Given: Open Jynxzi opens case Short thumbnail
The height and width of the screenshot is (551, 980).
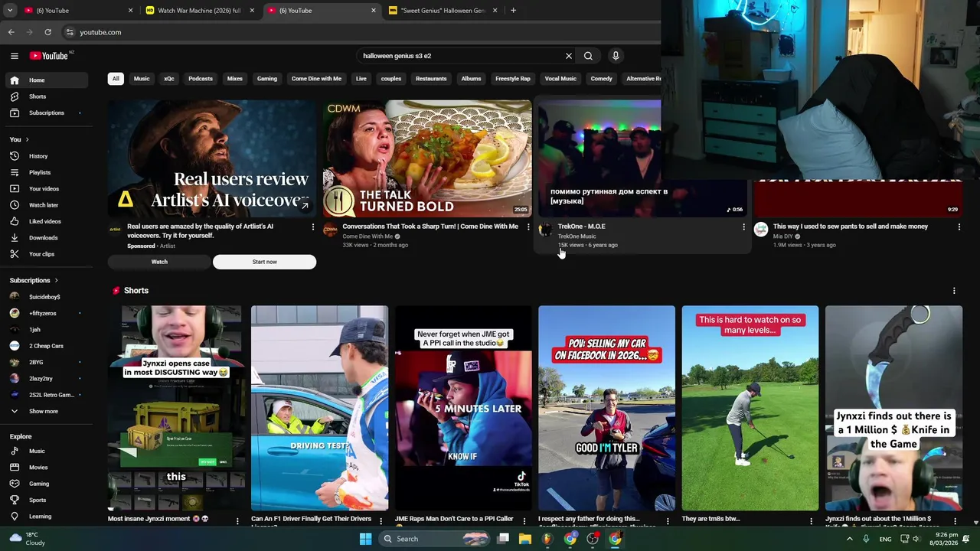Looking at the screenshot, I should tap(176, 408).
